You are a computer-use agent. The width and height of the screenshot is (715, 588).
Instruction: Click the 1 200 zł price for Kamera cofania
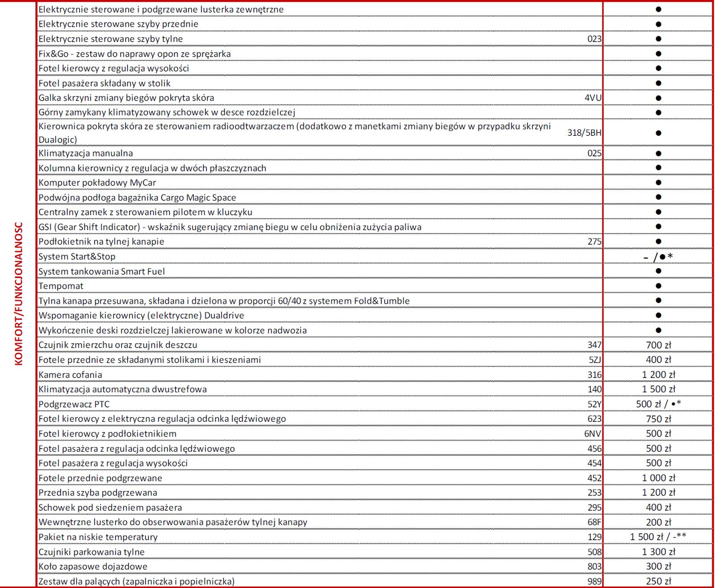[x=658, y=374]
